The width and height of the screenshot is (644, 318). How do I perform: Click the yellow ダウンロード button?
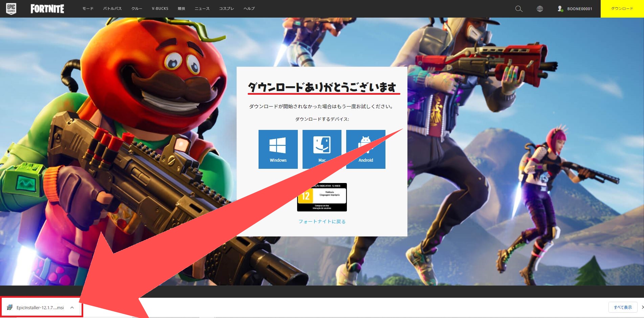[622, 9]
